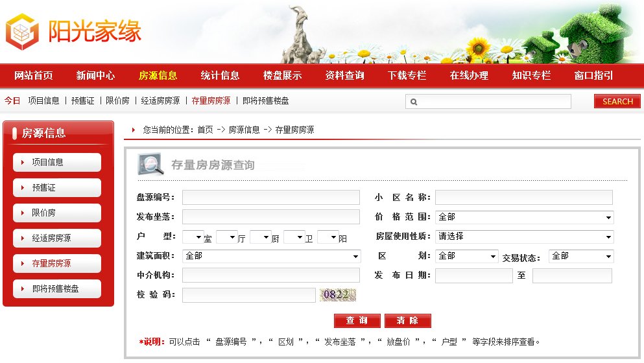Image resolution: width=644 pixels, height=363 pixels.
Task: Open the 新闻中心 nav item
Action: [x=95, y=76]
